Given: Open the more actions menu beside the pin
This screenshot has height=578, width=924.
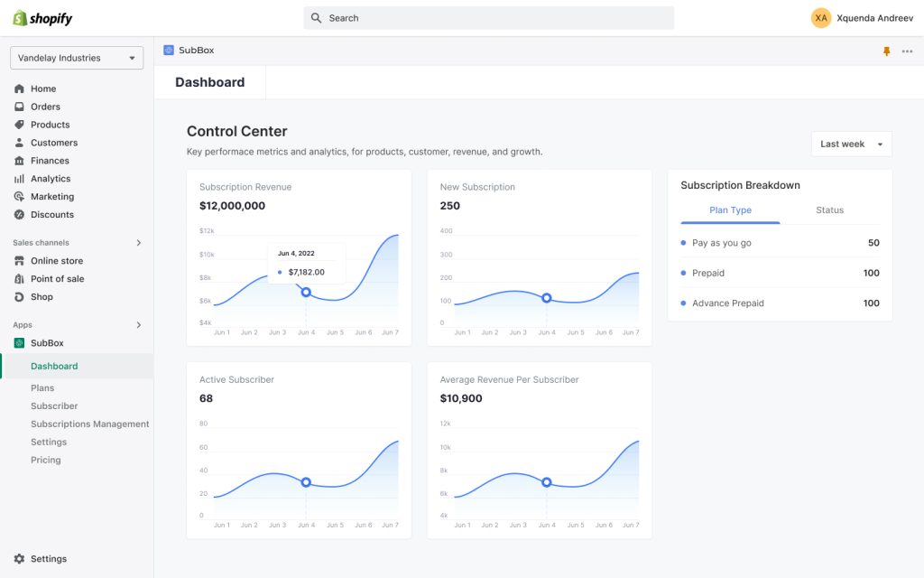Looking at the screenshot, I should pyautogui.click(x=907, y=51).
